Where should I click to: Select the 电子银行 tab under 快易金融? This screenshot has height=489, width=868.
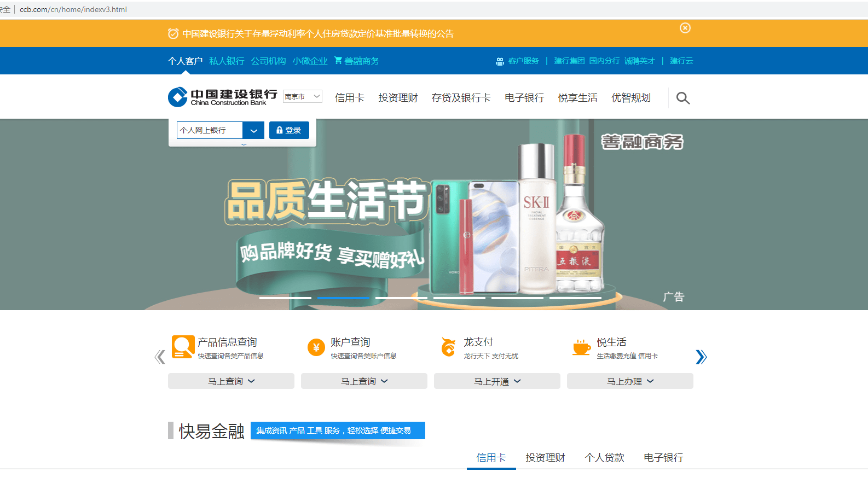click(663, 458)
